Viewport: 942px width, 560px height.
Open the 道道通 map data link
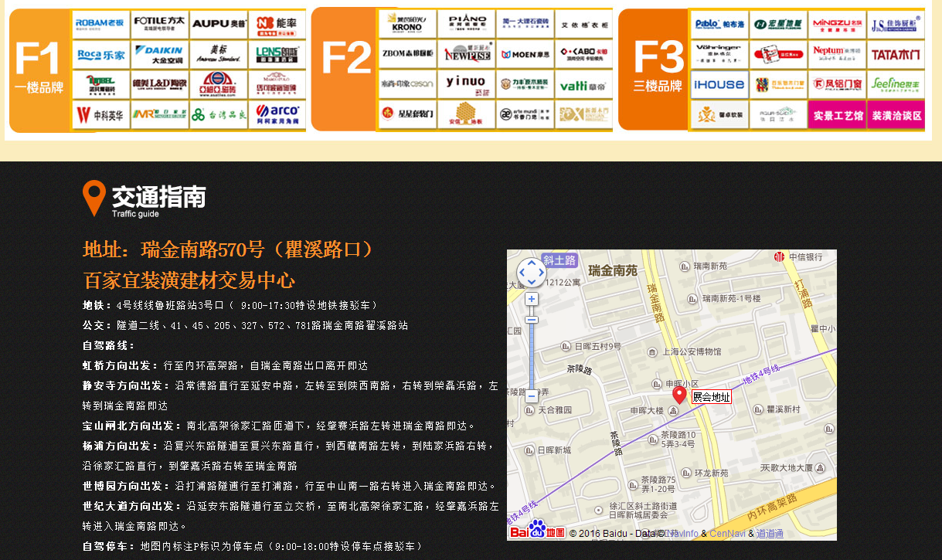click(770, 534)
